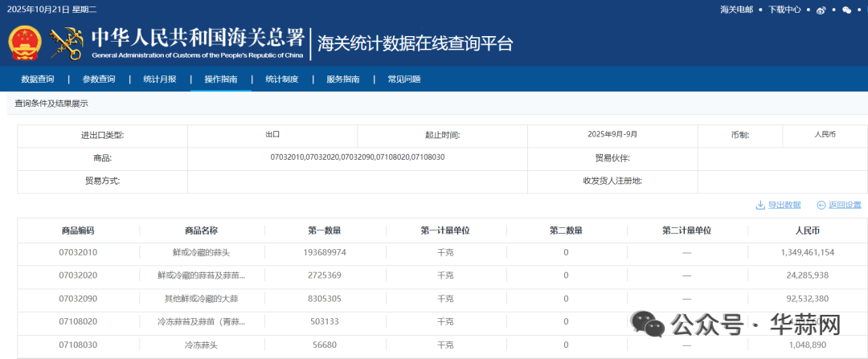This screenshot has height=359, width=868.
Task: Click the 返回设置 link
Action: 845,205
